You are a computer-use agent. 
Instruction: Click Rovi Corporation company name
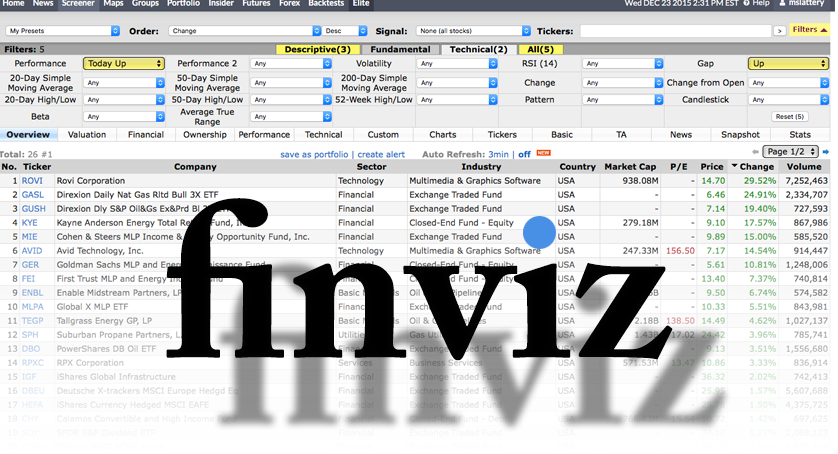[91, 181]
